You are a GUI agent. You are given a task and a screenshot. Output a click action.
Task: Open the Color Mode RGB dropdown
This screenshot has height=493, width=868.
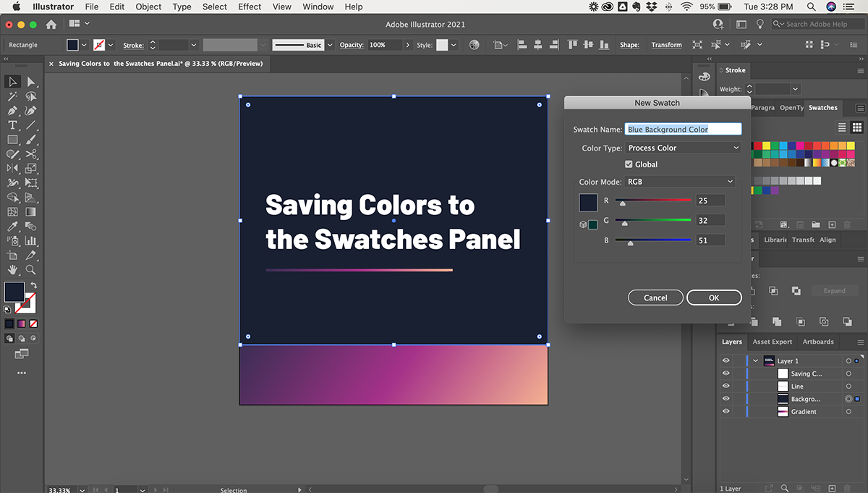coord(680,182)
